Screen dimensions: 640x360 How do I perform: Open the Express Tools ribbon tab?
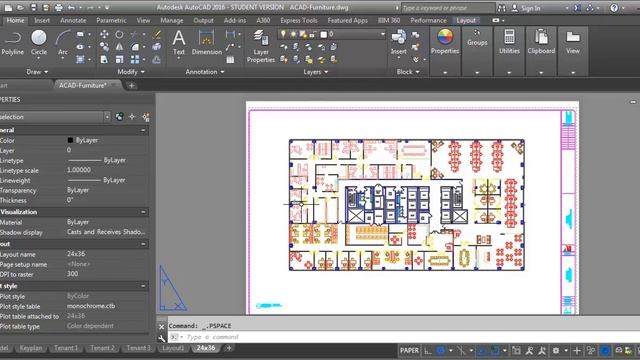pyautogui.click(x=299, y=20)
